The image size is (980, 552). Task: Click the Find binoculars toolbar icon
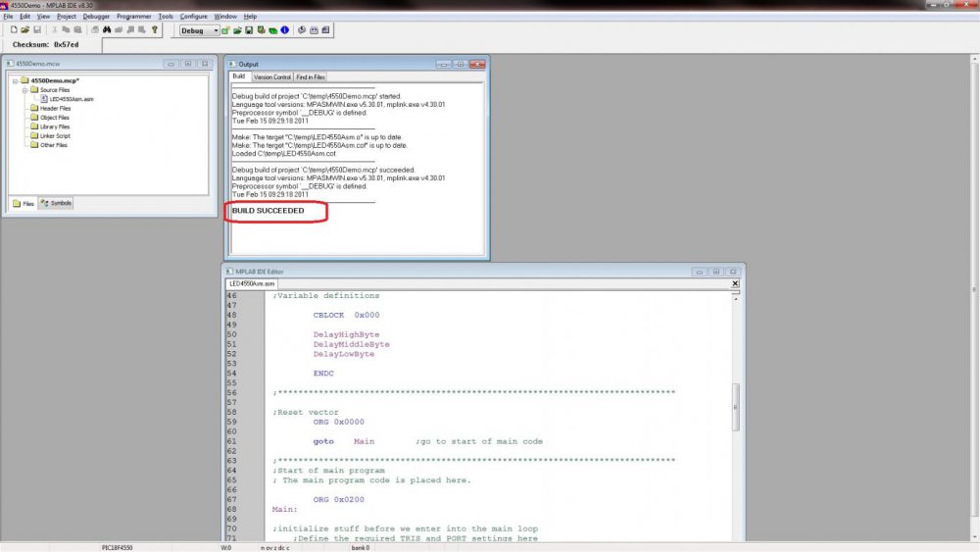point(107,30)
